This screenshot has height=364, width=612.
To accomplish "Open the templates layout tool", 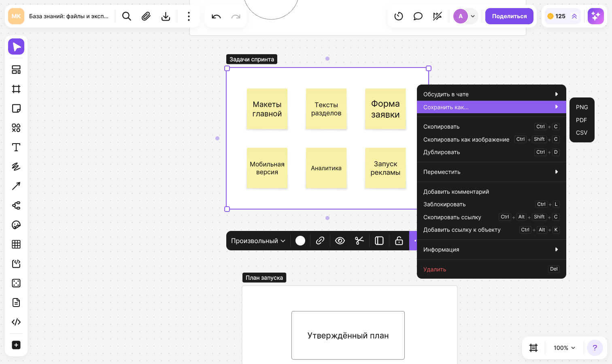I will tap(16, 70).
